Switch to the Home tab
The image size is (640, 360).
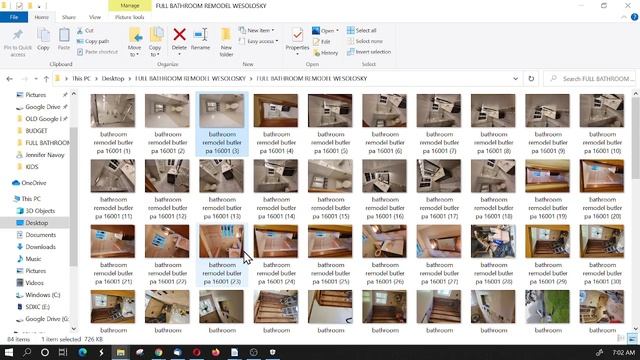pyautogui.click(x=42, y=17)
